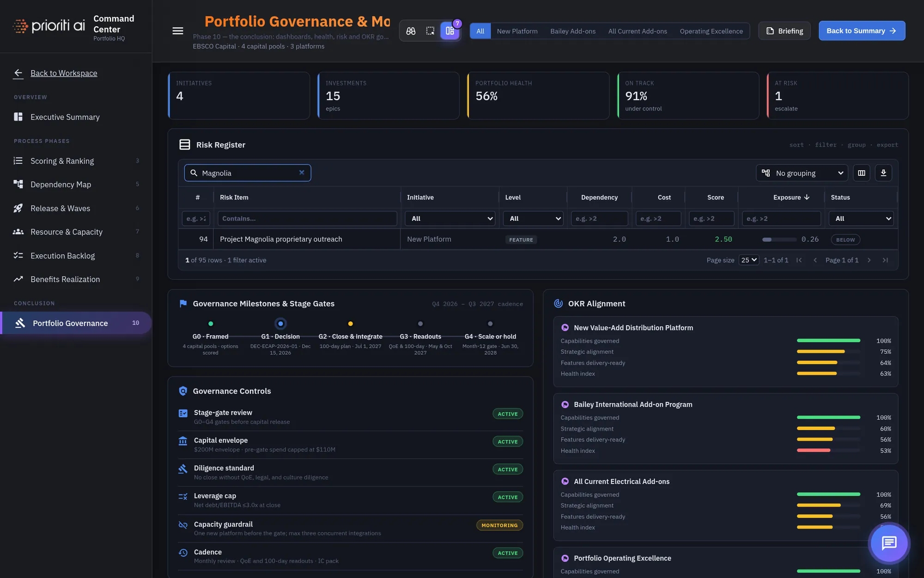Click the binoculars view icon

411,31
